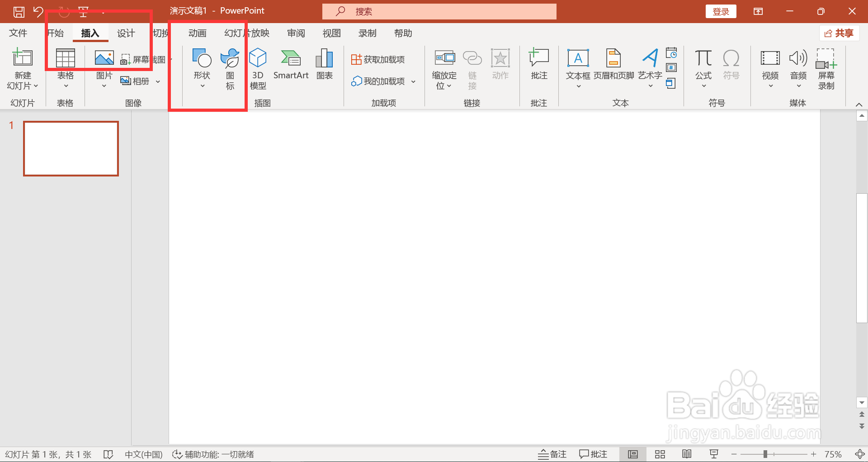Click language 中文(中国) in status bar

[143, 454]
